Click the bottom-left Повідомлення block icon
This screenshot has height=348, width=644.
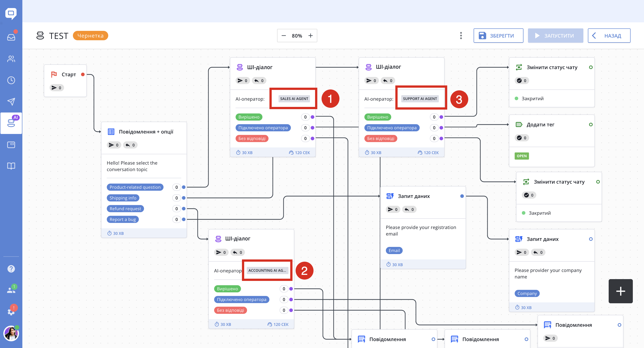click(362, 339)
